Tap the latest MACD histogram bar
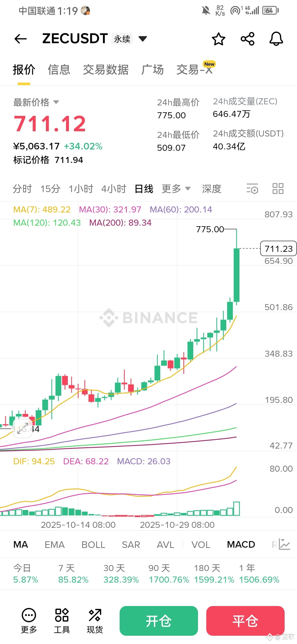Screen dimensions: 297x644 (237, 509)
